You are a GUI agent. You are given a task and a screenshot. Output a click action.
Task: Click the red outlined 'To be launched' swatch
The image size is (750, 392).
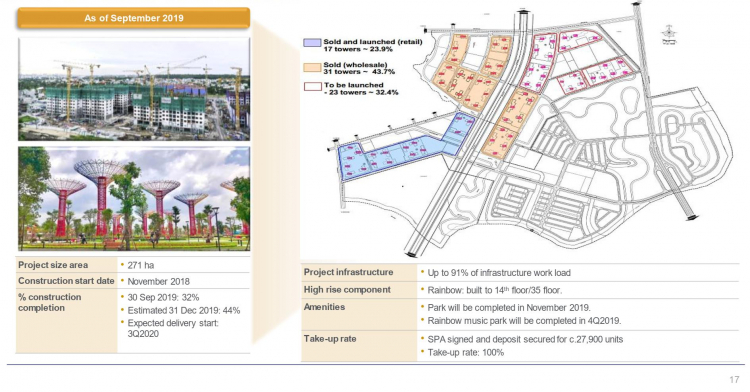tap(312, 87)
